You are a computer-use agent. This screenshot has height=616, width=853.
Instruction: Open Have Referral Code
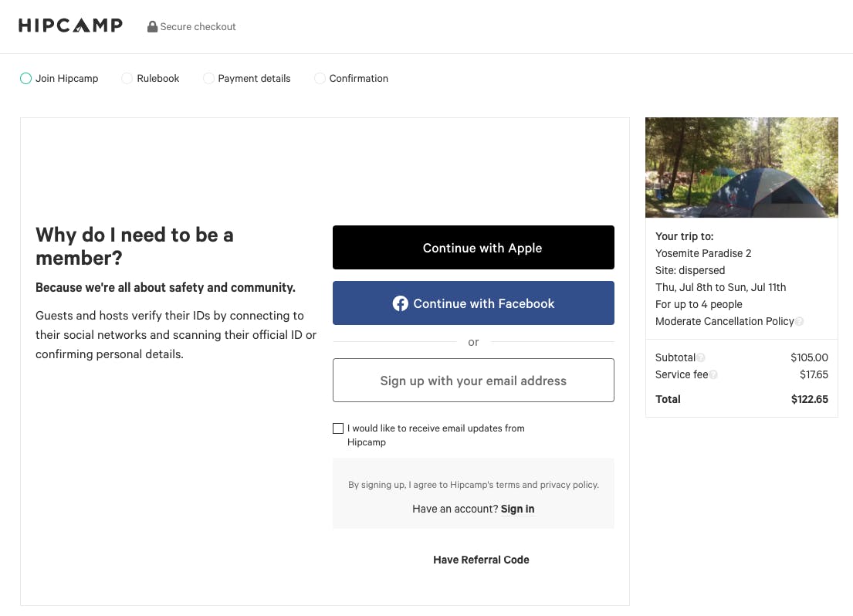[481, 560]
